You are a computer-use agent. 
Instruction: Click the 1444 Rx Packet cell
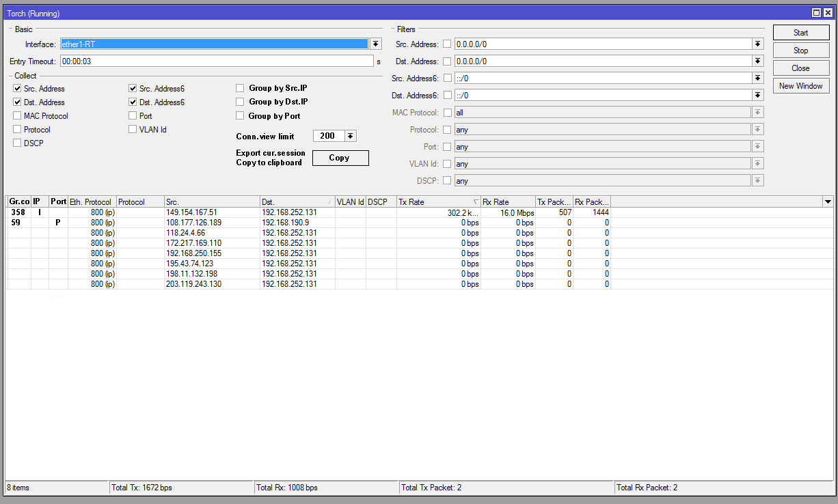coord(591,212)
